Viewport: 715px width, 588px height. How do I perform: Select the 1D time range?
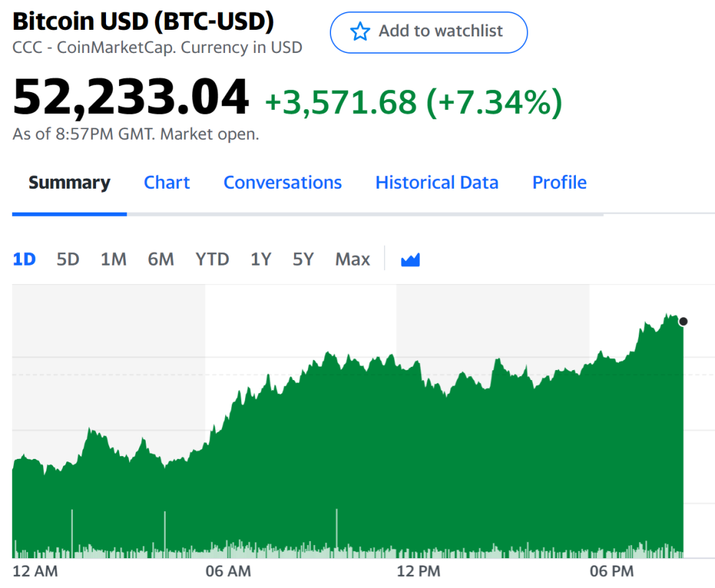(x=24, y=259)
